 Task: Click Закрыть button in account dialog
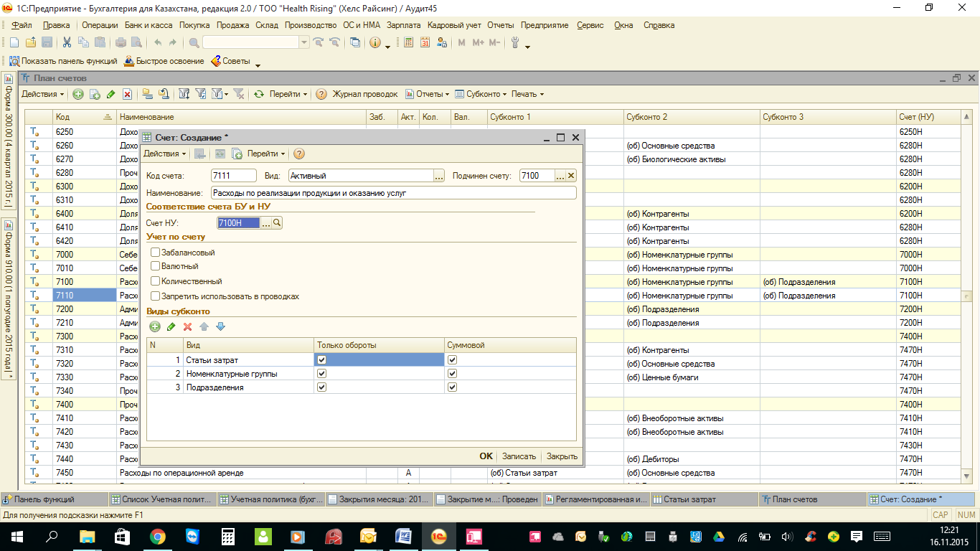562,456
